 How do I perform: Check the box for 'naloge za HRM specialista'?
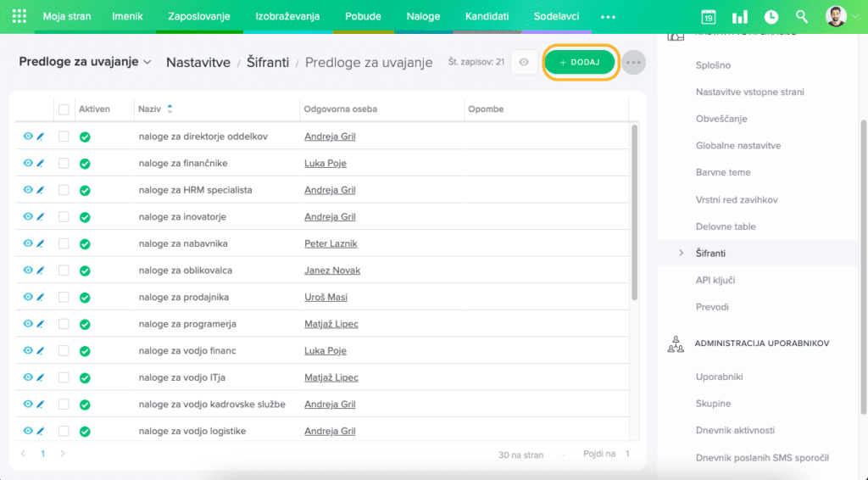click(64, 190)
